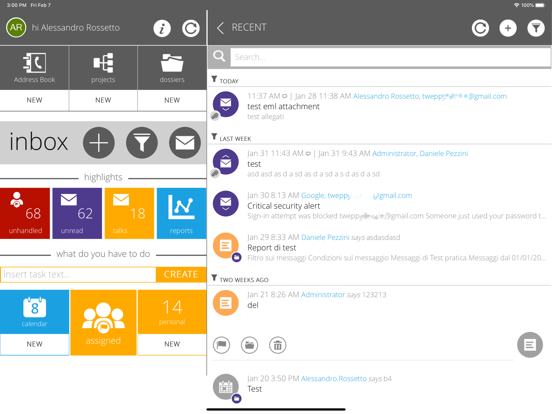The height and width of the screenshot is (414, 552).
Task: Open the 'Report di test' item
Action: coord(380,247)
